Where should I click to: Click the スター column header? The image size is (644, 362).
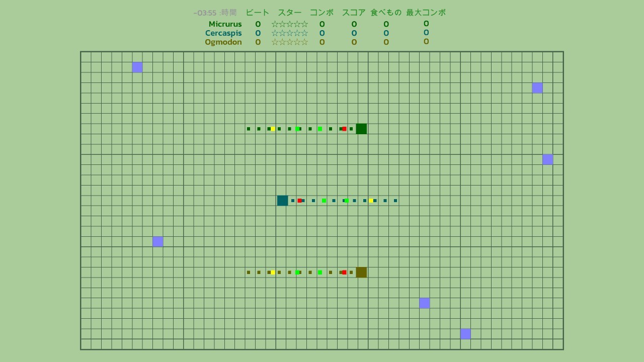(x=290, y=13)
